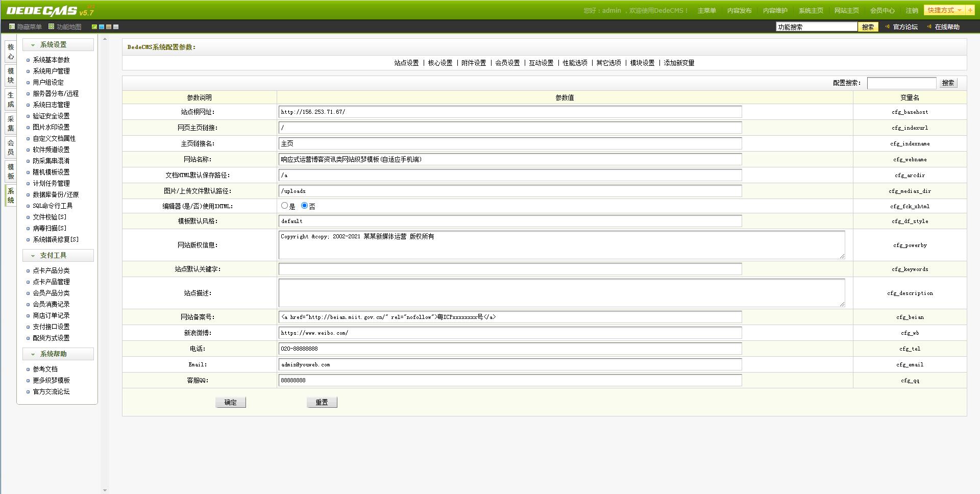The height and width of the screenshot is (494, 980).
Task: Switch to the 互动设置 tab
Action: 541,63
